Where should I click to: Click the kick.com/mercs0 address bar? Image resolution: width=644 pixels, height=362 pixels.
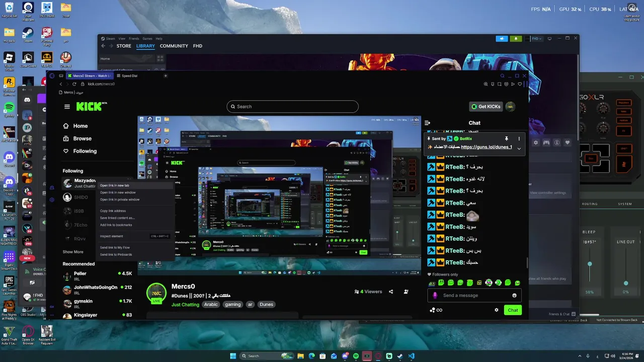[101, 84]
